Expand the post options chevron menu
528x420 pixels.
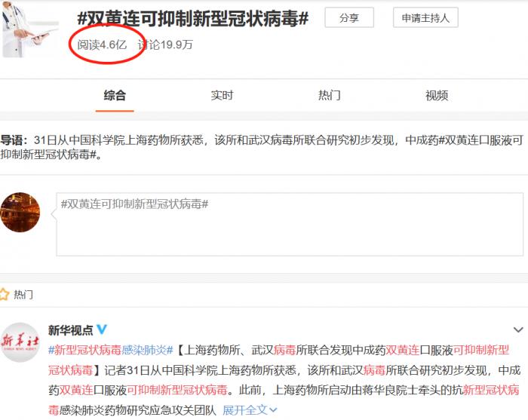[x=517, y=330]
